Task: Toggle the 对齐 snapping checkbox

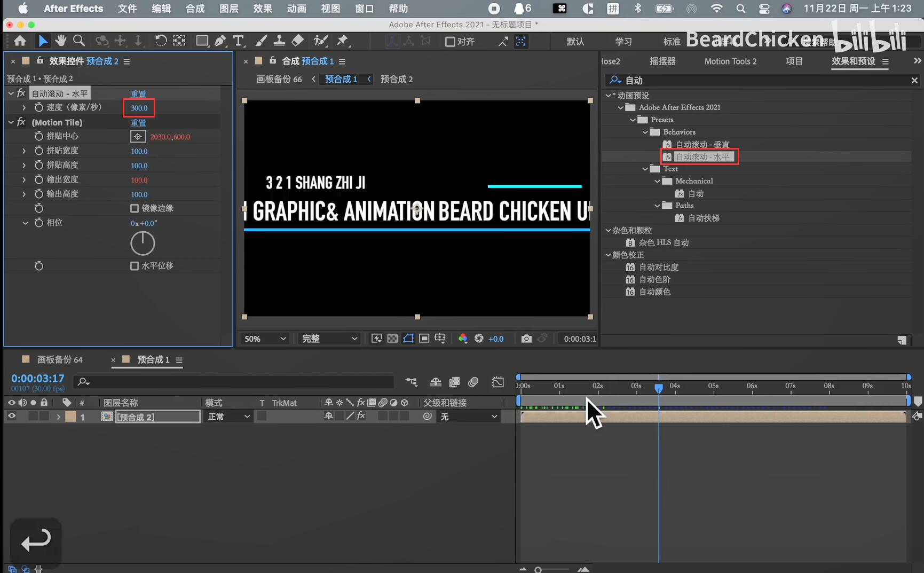Action: tap(450, 42)
